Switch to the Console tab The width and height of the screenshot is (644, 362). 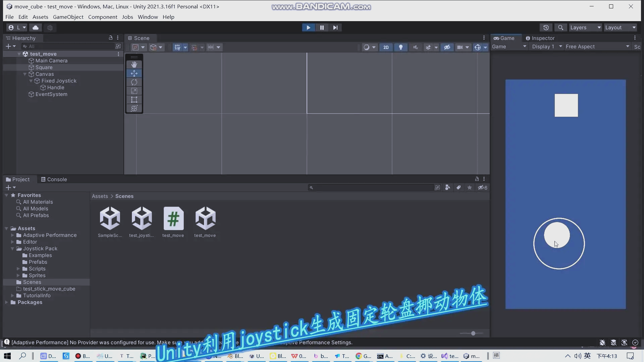click(x=54, y=179)
